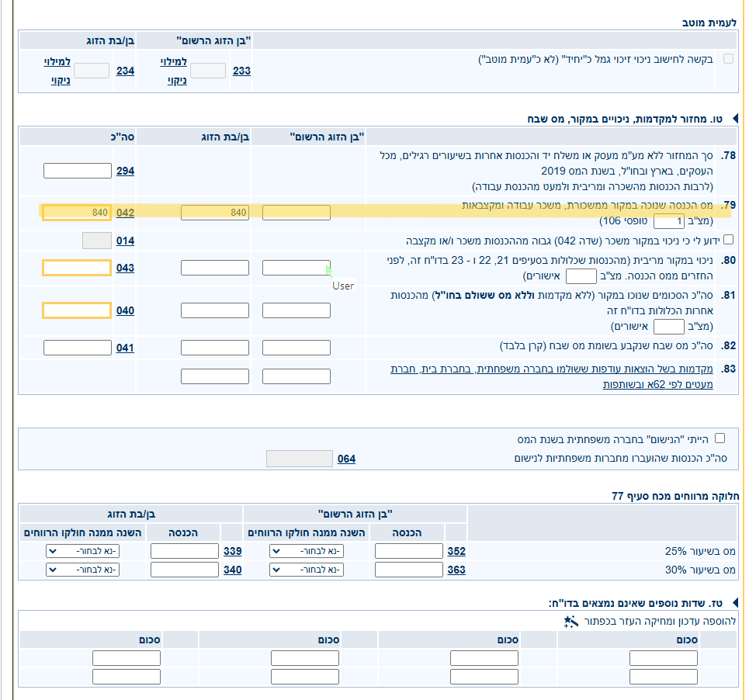Click the total field 042 showing 840
Viewport: 756px width, 700px height.
(x=77, y=213)
